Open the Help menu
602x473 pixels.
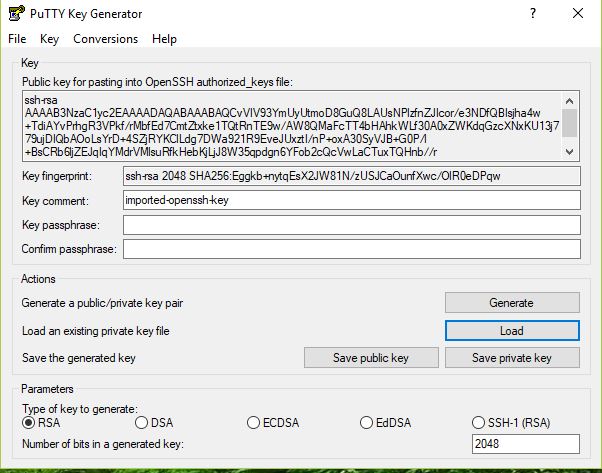click(164, 39)
